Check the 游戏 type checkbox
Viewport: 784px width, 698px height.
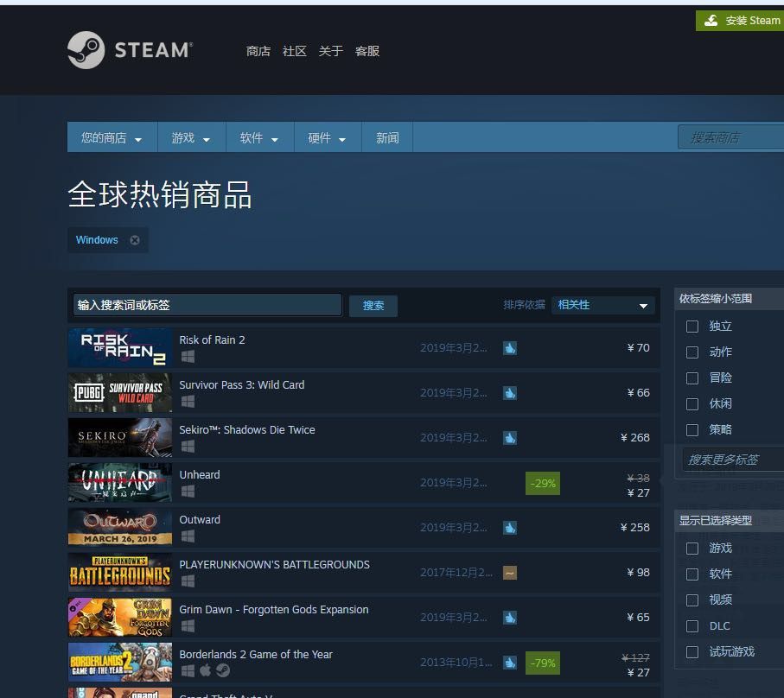tap(692, 548)
